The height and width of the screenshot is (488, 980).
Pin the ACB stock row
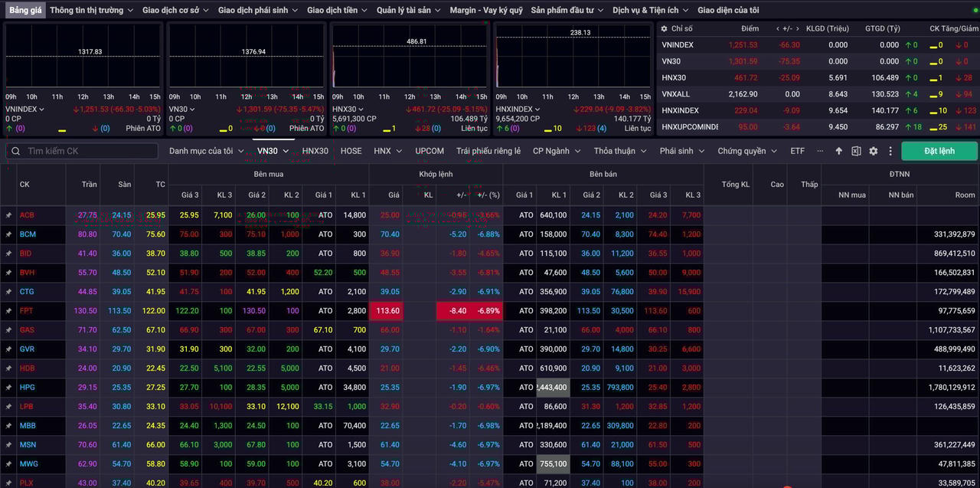(x=8, y=215)
